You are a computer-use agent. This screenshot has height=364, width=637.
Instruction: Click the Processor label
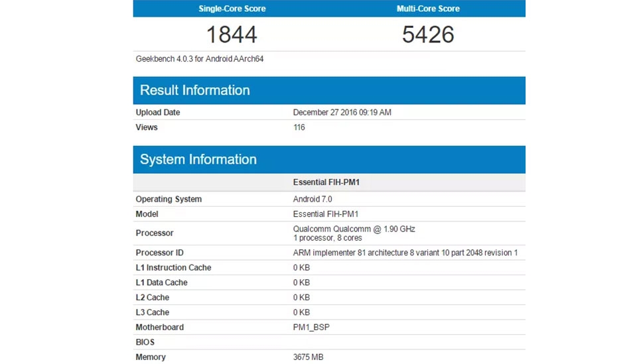pos(155,233)
